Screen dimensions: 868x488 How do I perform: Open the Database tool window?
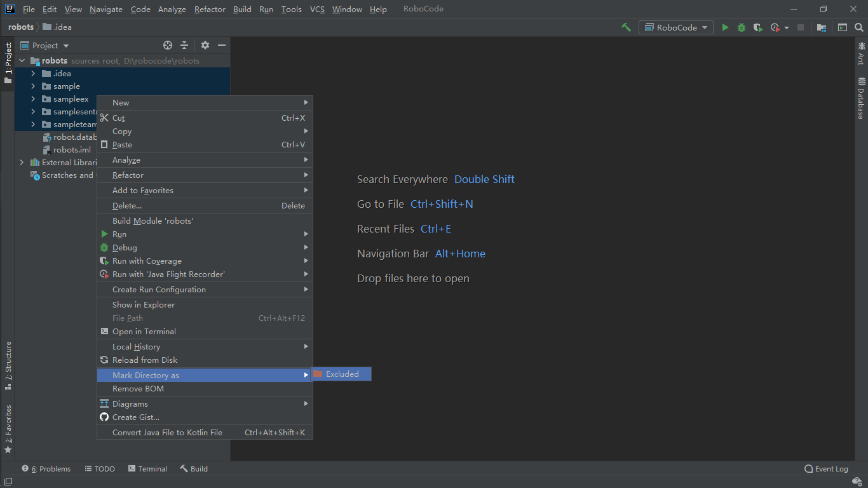pos(861,98)
